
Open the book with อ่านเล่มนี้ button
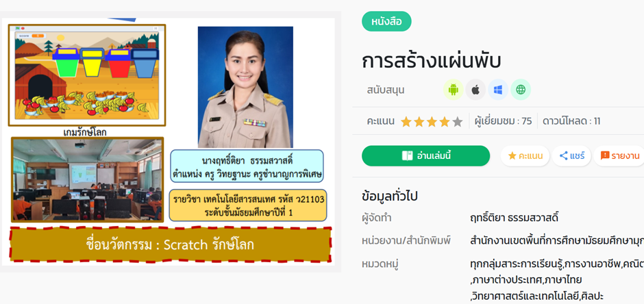tap(425, 156)
